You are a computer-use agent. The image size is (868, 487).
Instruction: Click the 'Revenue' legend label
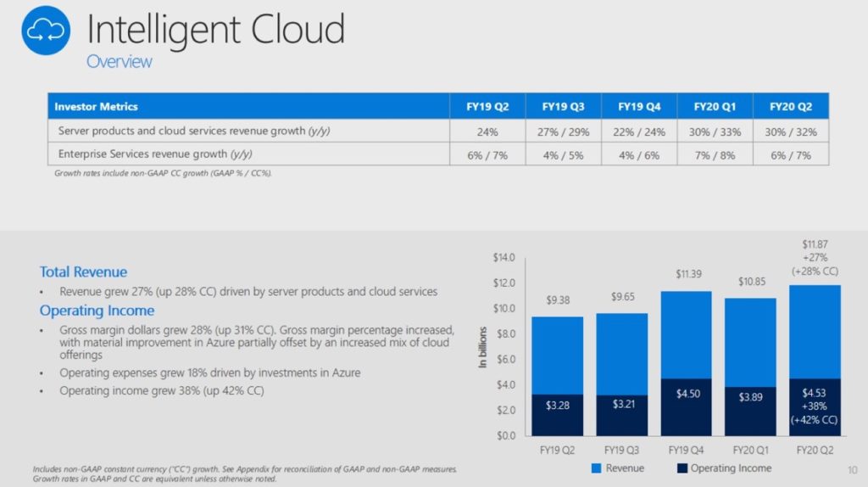point(625,468)
